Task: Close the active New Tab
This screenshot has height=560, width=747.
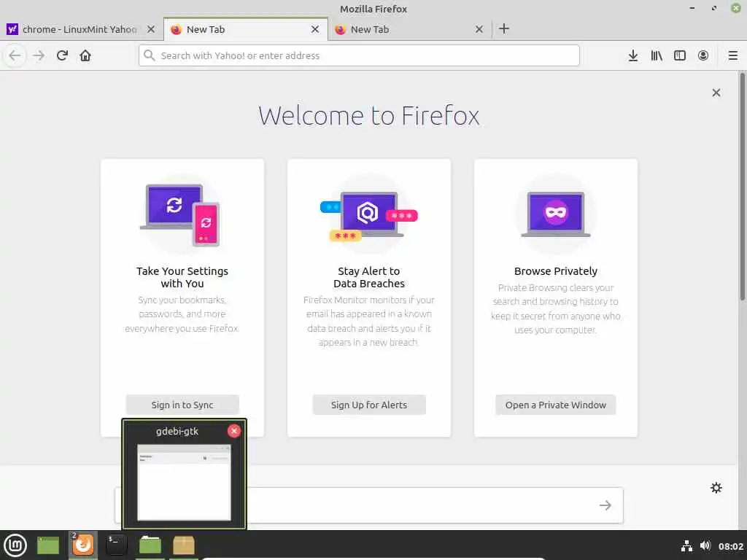Action: pyautogui.click(x=315, y=29)
